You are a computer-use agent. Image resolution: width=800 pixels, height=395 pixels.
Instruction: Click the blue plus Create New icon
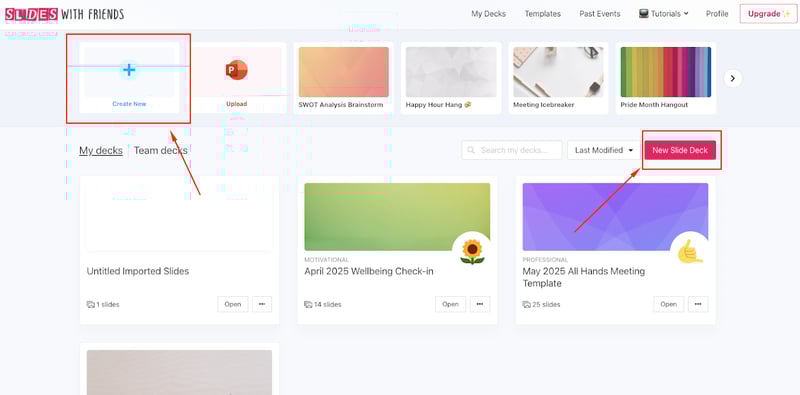click(x=129, y=70)
